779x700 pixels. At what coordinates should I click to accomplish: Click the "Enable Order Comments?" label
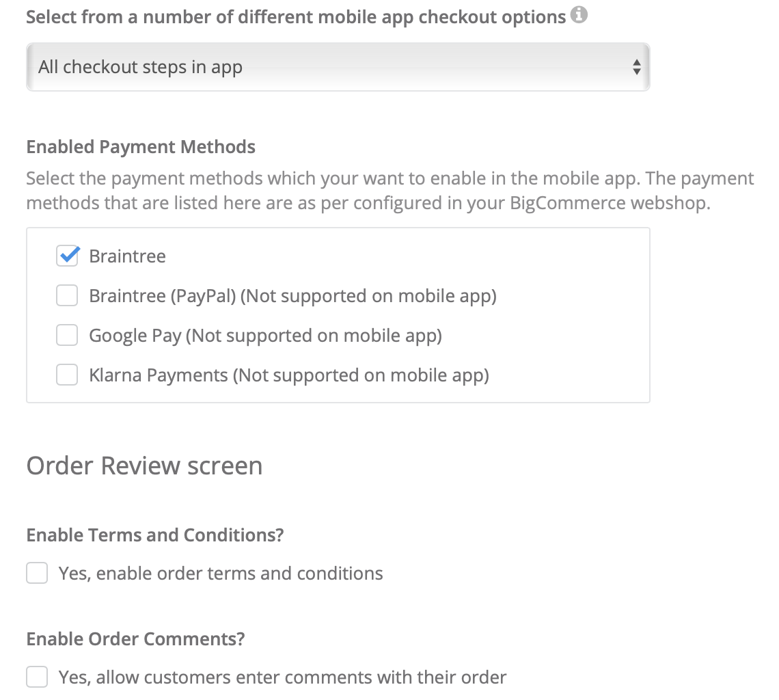(135, 638)
